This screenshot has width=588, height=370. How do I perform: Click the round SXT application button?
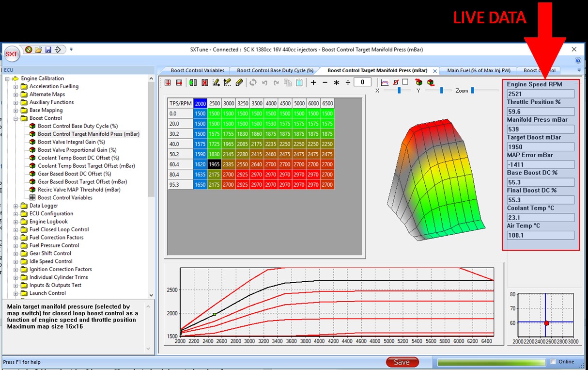click(x=12, y=54)
